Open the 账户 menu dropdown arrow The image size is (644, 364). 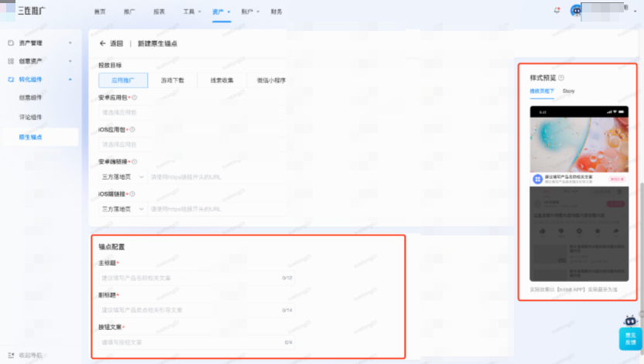click(x=258, y=12)
